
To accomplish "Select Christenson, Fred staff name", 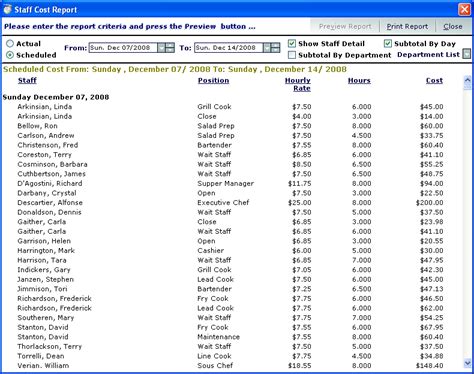I will 48,145.
